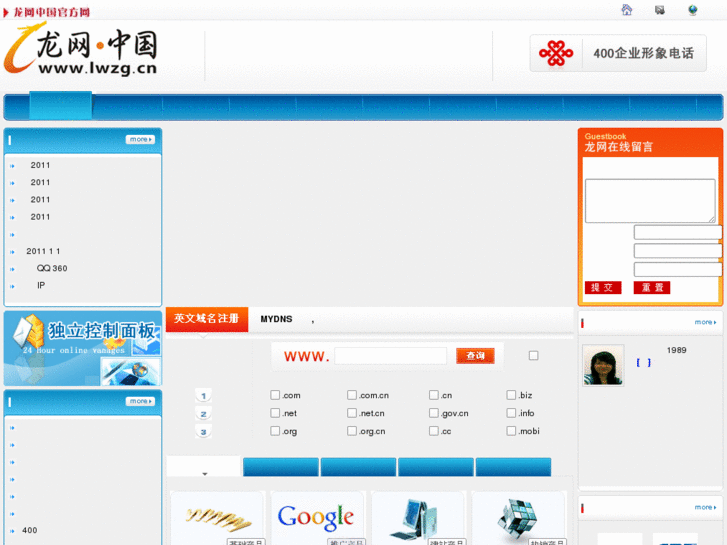Click the globe icon in top bar
Screen dimensions: 727x545
click(x=693, y=10)
